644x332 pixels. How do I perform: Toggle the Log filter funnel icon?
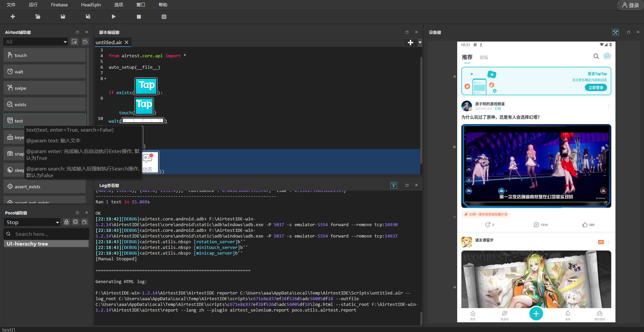[394, 185]
